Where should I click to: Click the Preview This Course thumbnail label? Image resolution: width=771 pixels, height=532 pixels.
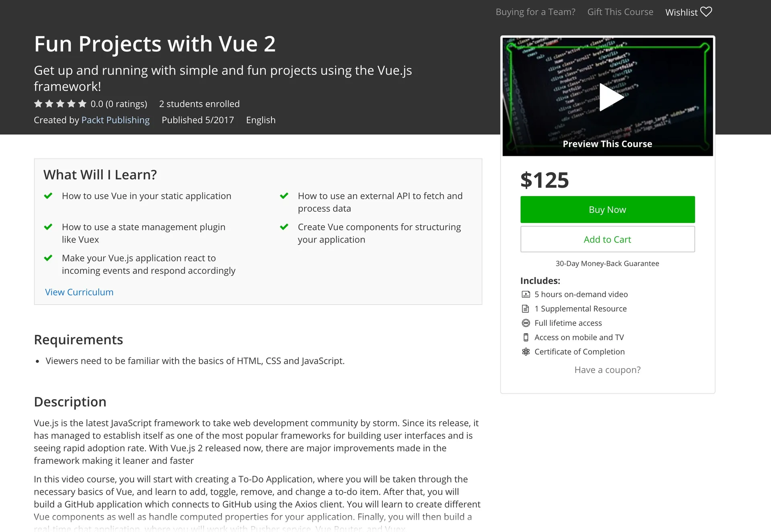point(607,144)
